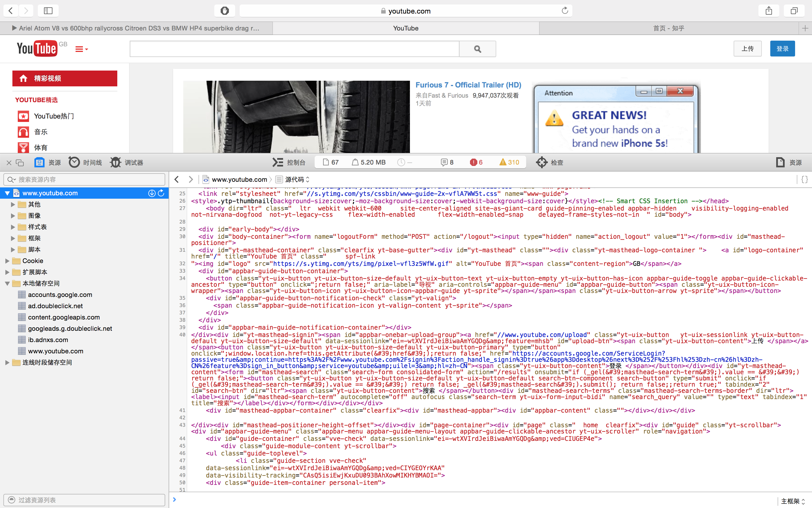Collapse the www.youtube.com tree root
This screenshot has height=508, width=812.
pyautogui.click(x=7, y=193)
